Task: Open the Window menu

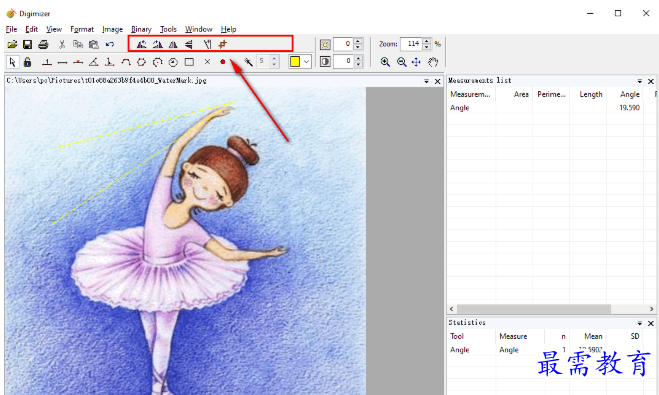Action: [x=199, y=29]
